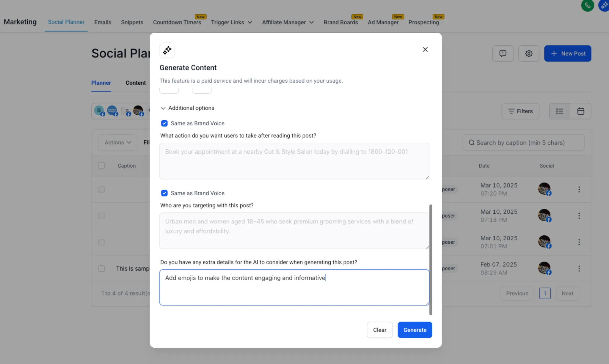Viewport: 609px width, 364px height.
Task: Open three-dot menu for 07:20 PM post
Action: coord(579,190)
